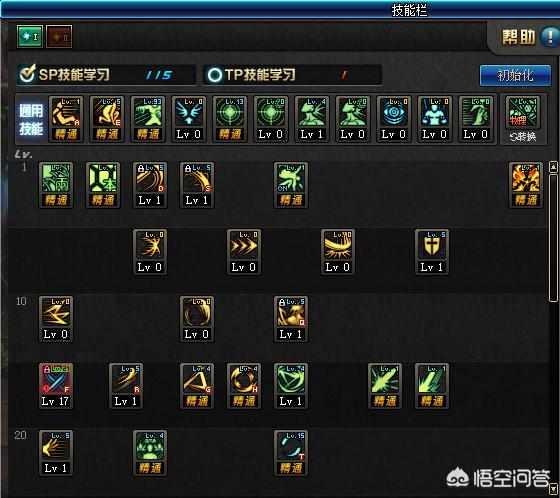The height and width of the screenshot is (498, 560).
Task: Click the crossed swords Lv 17 skill icon
Action: coord(56,386)
